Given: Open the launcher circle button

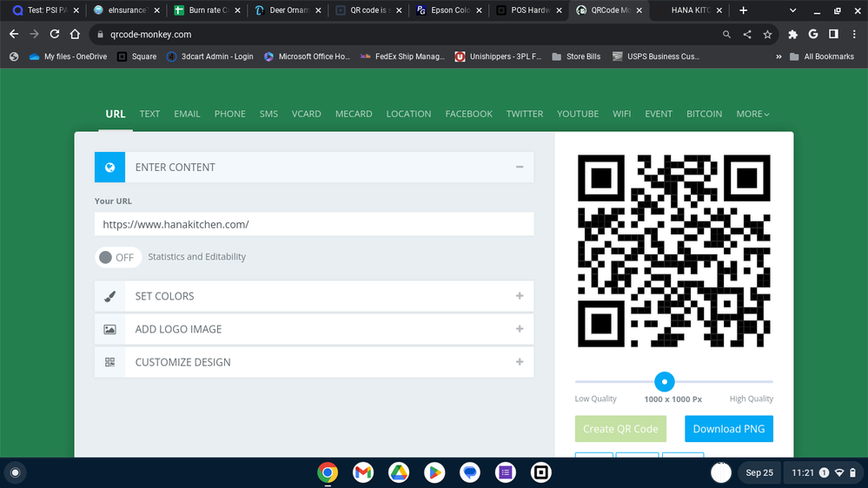Looking at the screenshot, I should pyautogui.click(x=16, y=472).
